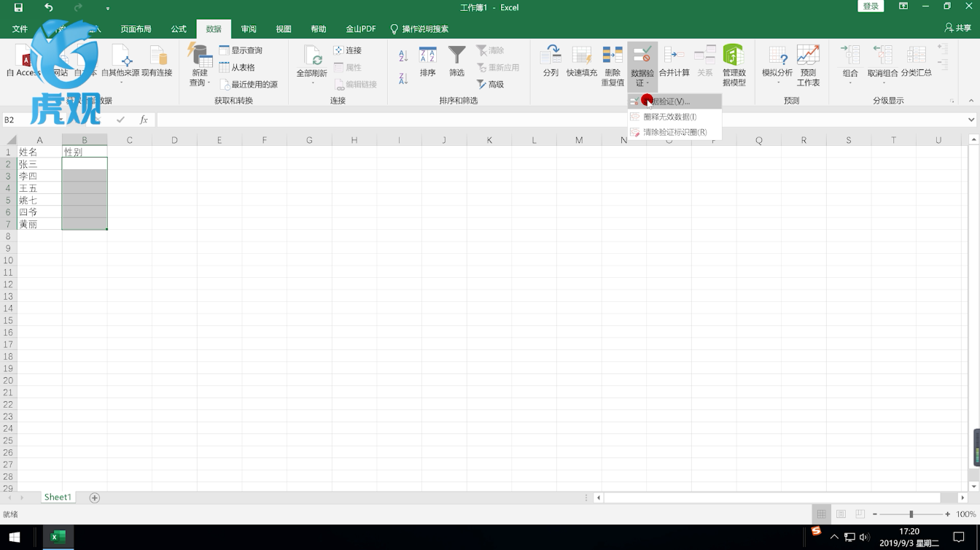This screenshot has width=980, height=550.
Task: Undo the last action
Action: point(48,7)
